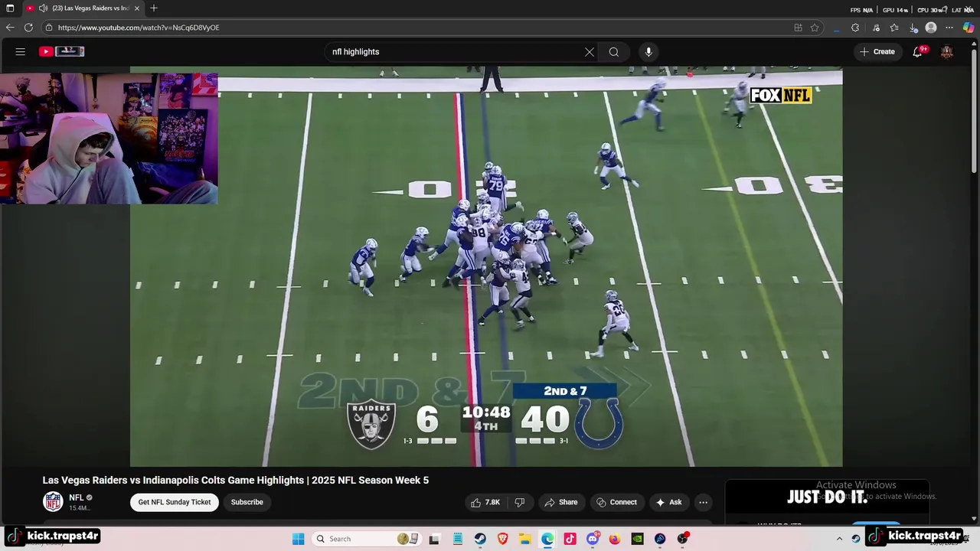The image size is (980, 551).
Task: Open a new browser tab
Action: tap(154, 8)
